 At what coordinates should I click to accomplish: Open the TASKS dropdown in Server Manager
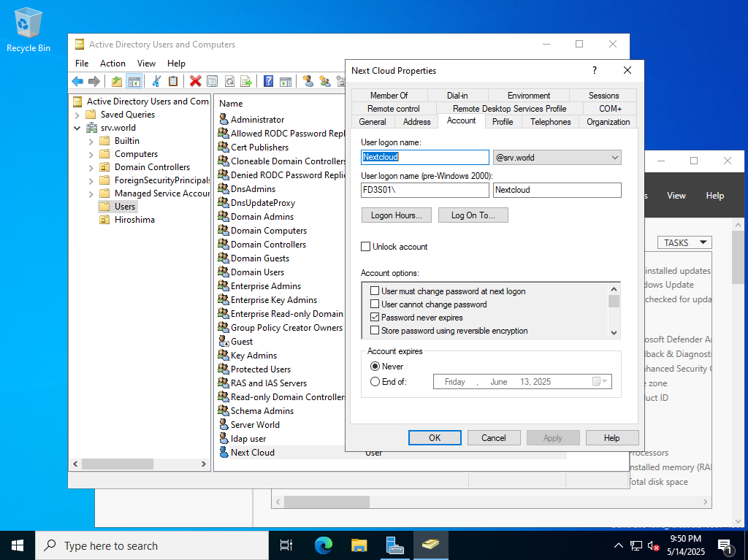coord(684,243)
